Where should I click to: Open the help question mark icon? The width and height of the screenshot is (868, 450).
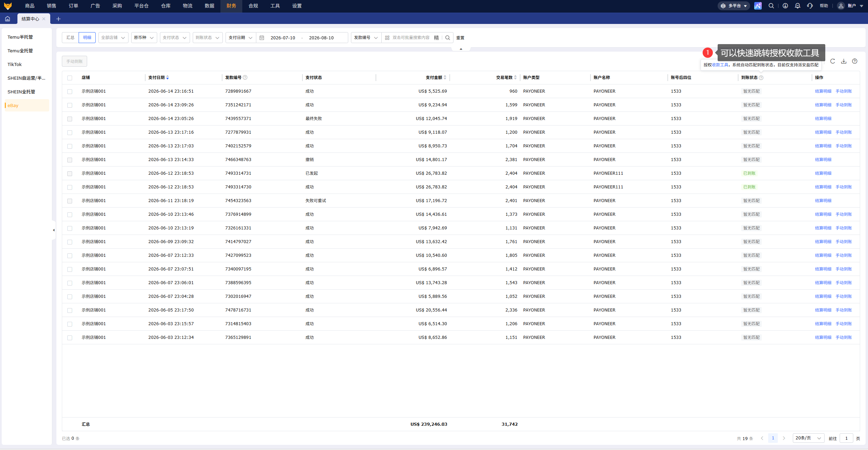pos(855,61)
